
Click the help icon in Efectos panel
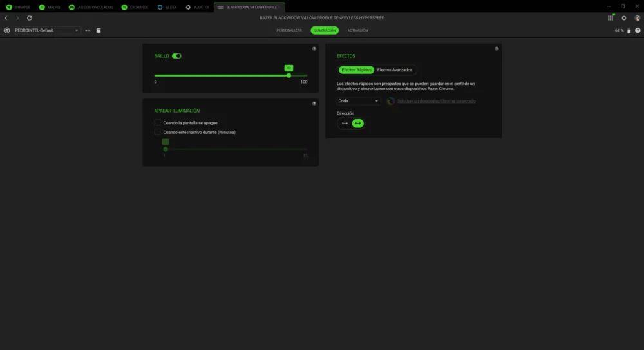pyautogui.click(x=497, y=49)
